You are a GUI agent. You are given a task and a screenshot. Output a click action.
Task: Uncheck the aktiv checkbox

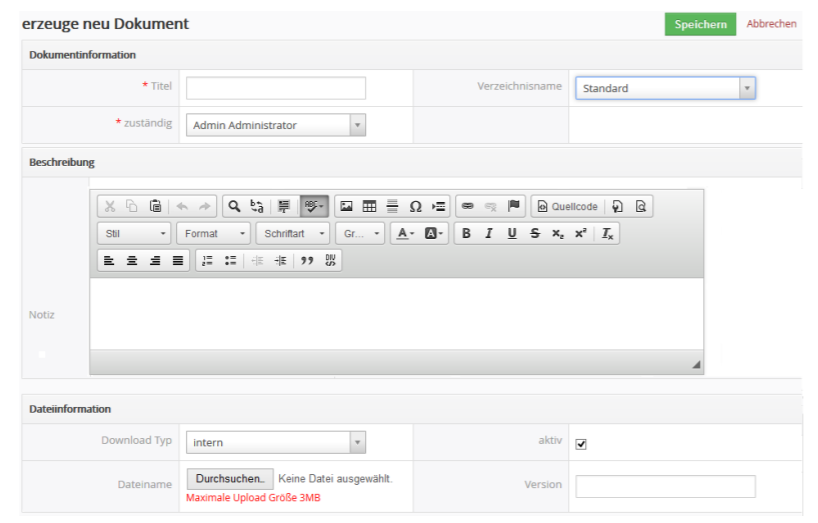click(581, 444)
